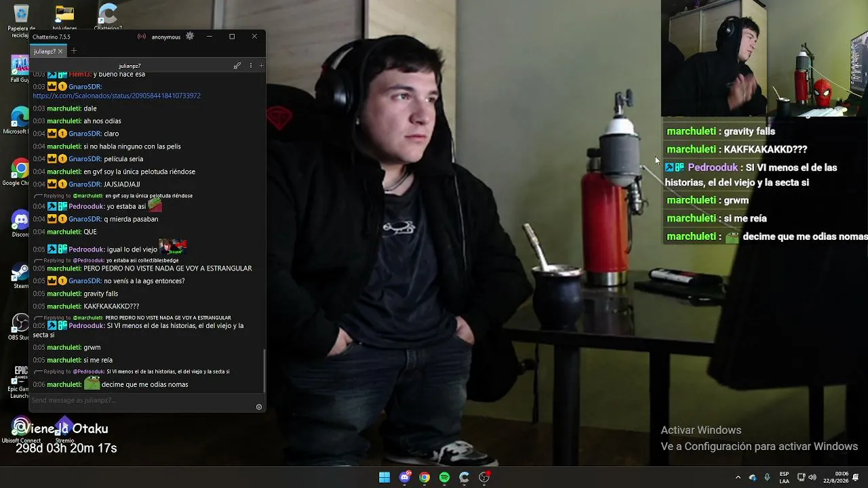The height and width of the screenshot is (488, 868).
Task: Select the OBS Studio desktop shortcut
Action: pos(20,326)
